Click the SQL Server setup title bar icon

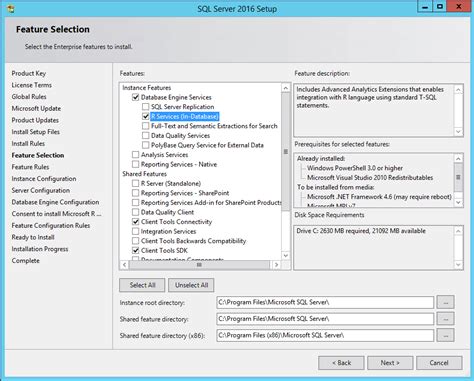(x=11, y=8)
